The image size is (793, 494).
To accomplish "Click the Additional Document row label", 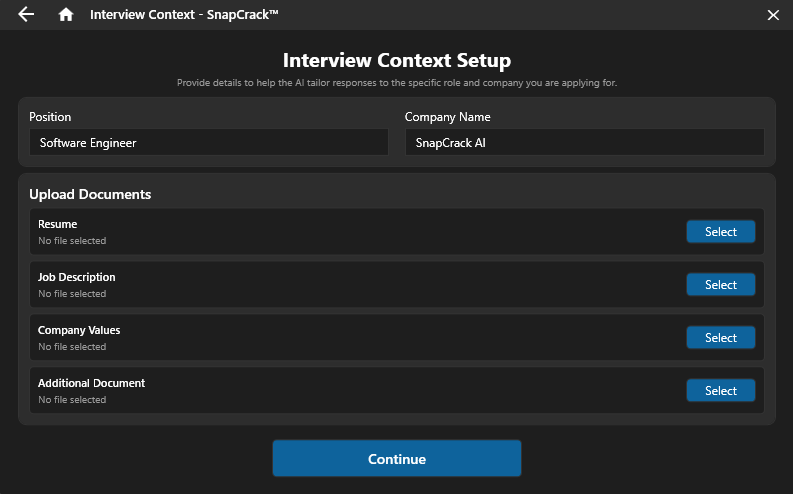I will click(x=92, y=383).
